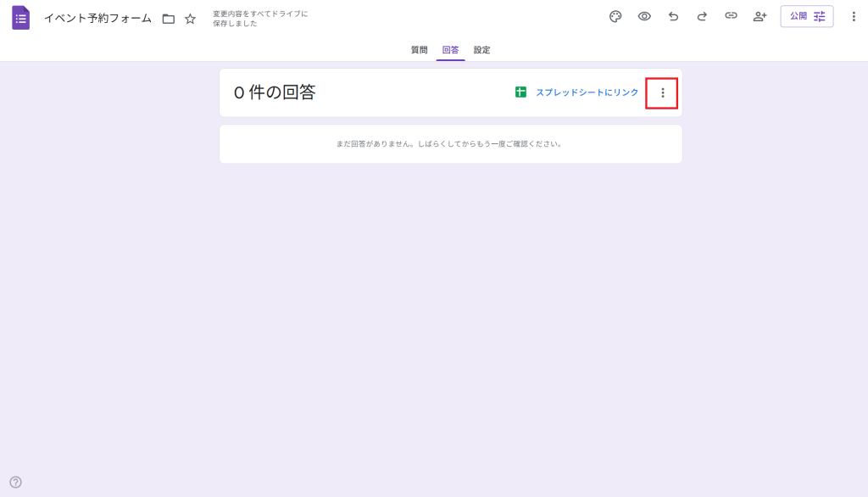The height and width of the screenshot is (497, 868).
Task: Click the 0 件の回答 heading
Action: pos(275,92)
